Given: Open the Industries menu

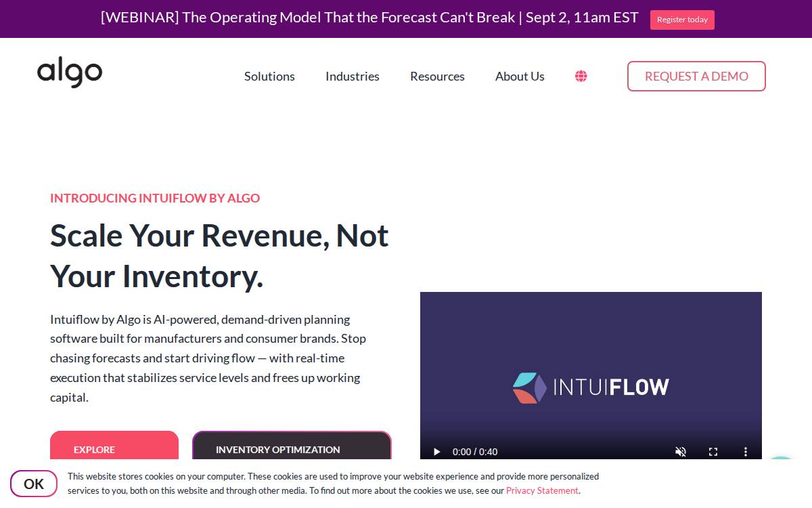Looking at the screenshot, I should pyautogui.click(x=353, y=77).
